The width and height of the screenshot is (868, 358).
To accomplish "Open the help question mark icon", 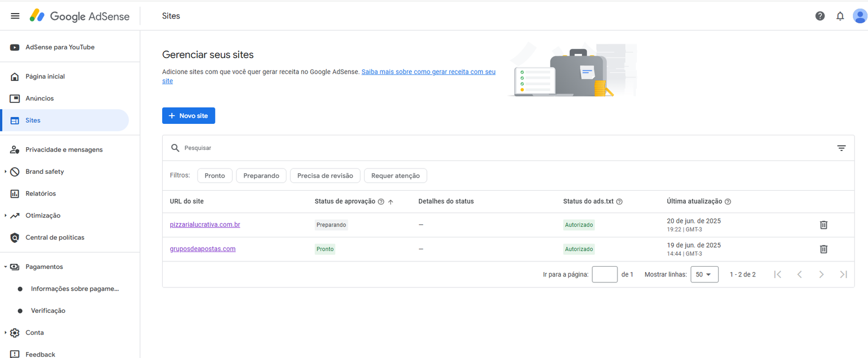I will pyautogui.click(x=820, y=16).
